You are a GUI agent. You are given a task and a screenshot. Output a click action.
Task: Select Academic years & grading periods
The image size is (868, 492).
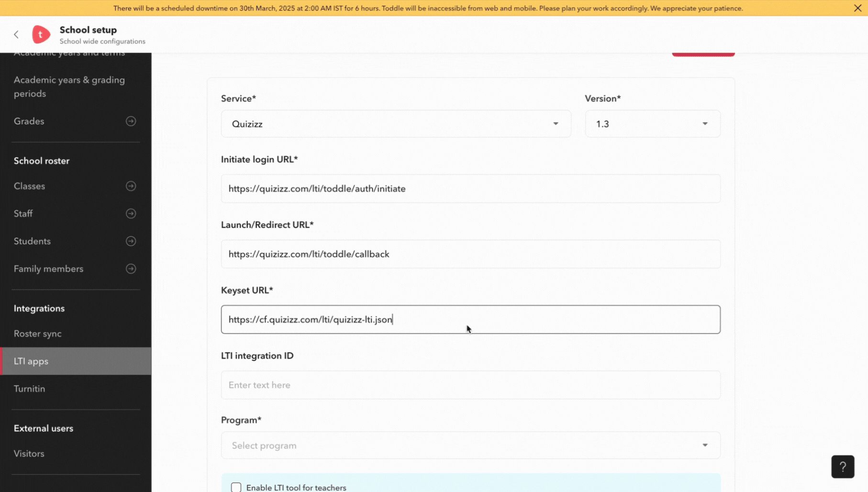click(x=69, y=87)
